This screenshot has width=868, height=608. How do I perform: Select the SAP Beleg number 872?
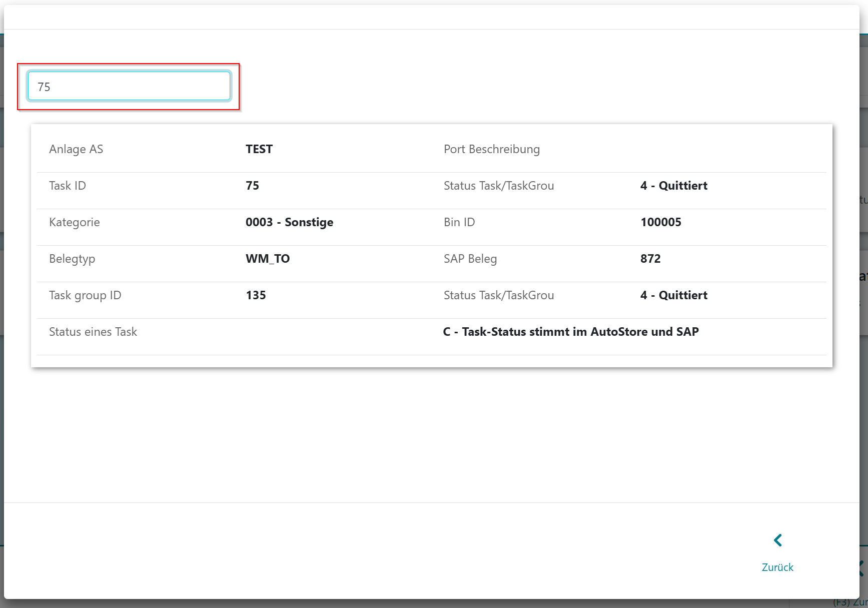click(650, 259)
